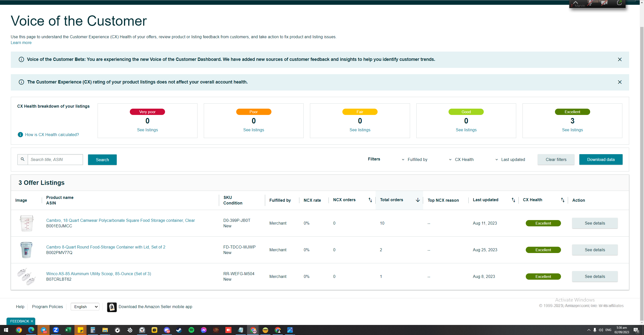The height and width of the screenshot is (335, 644).
Task: Open the Photos app in taskbar
Action: coord(290,330)
